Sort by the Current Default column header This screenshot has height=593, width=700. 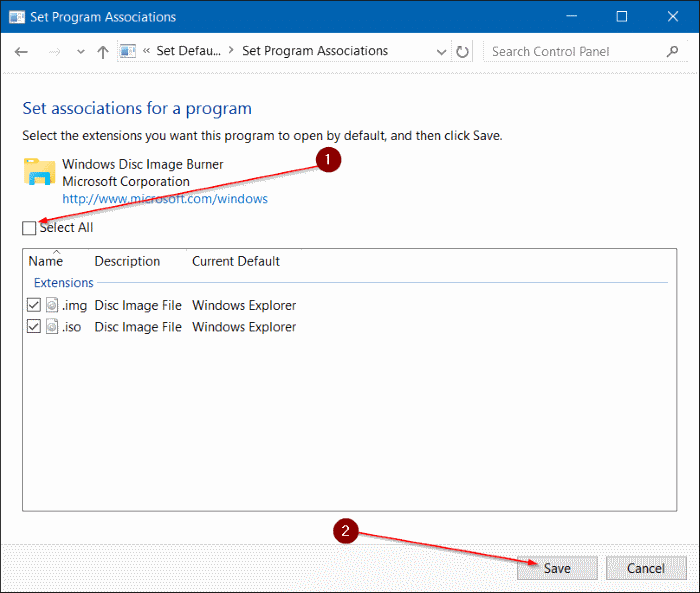point(236,261)
